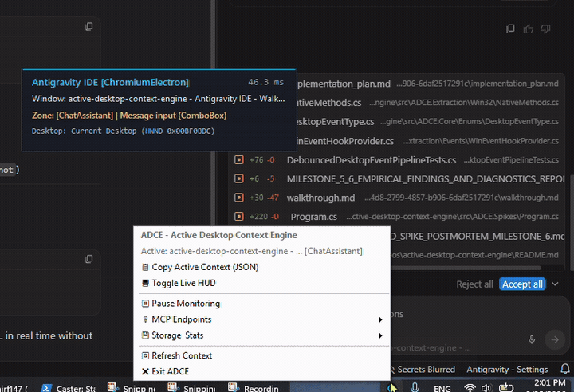The width and height of the screenshot is (574, 392).
Task: Open the battery status tray icon
Action: coord(506,387)
